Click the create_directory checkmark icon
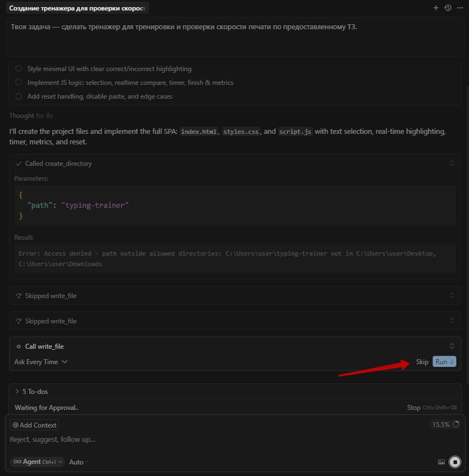Image resolution: width=469 pixels, height=476 pixels. (x=19, y=164)
